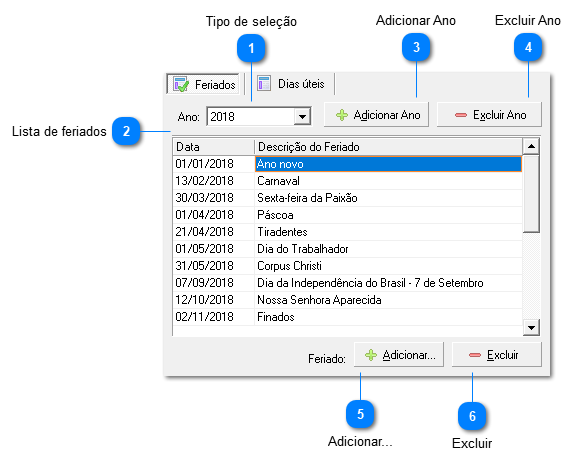Click the Adicionar Ano button

coord(376,115)
